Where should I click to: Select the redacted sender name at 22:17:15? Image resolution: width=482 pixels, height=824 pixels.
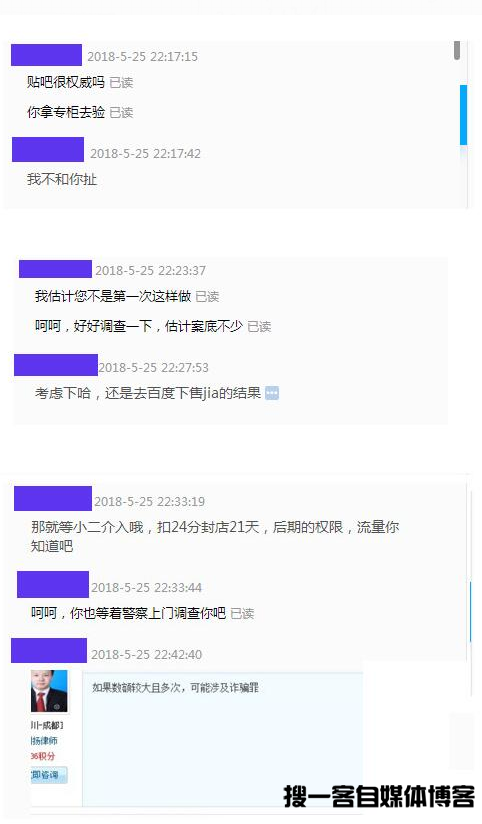pos(46,55)
